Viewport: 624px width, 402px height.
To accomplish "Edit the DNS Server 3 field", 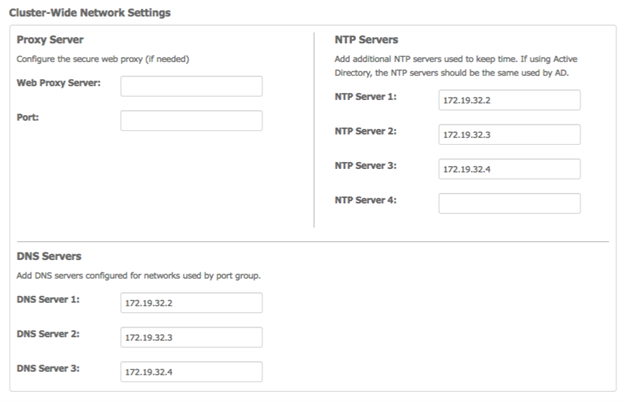I will pos(191,372).
